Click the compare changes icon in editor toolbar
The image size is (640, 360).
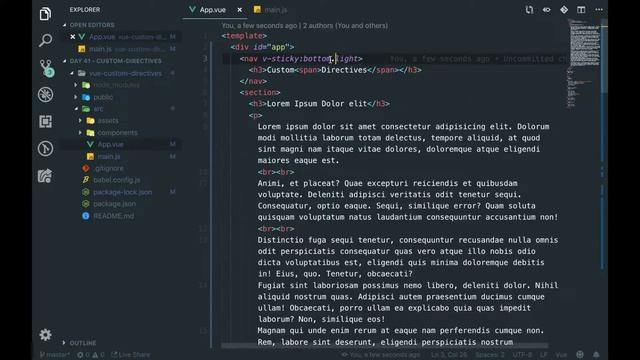pos(529,10)
